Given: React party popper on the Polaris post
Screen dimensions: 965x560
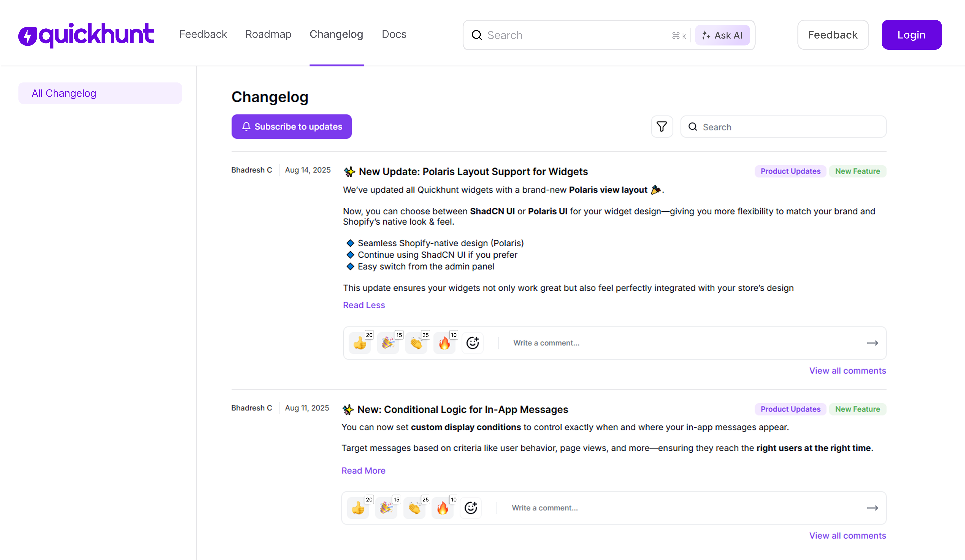Looking at the screenshot, I should point(388,343).
